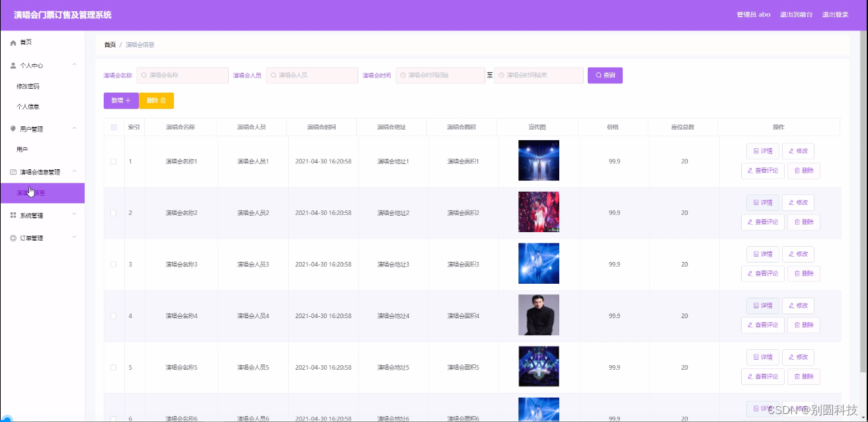868x422 pixels.
Task: Click the 新增 button
Action: pyautogui.click(x=120, y=101)
